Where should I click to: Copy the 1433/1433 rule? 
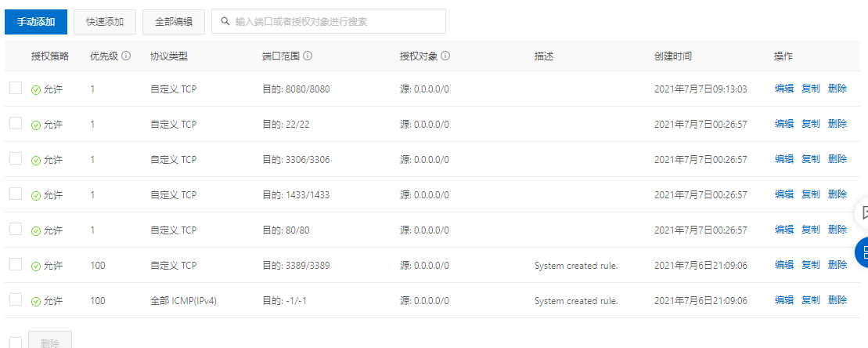point(810,194)
